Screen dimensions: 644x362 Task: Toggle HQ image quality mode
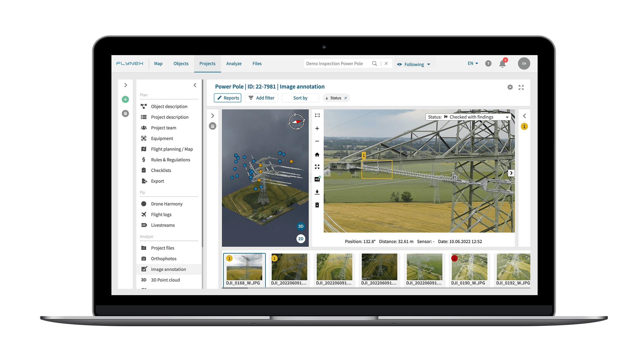coord(317,179)
